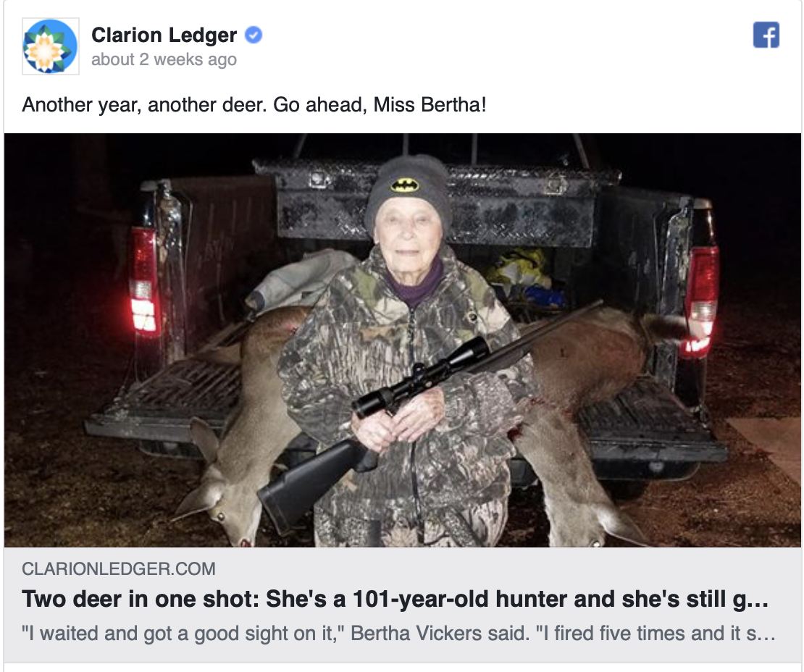Open the Clarion Ledger profile picture
804x672 pixels.
(50, 46)
